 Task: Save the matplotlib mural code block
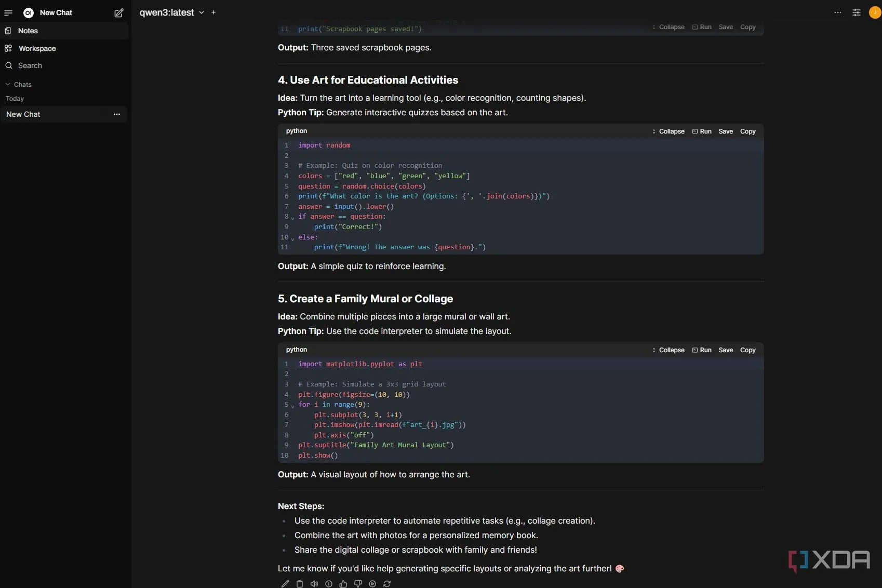coord(726,350)
